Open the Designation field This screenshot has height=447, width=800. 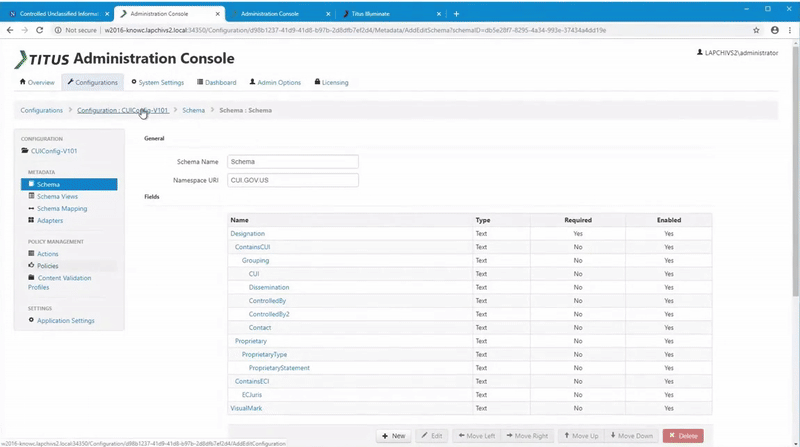tap(247, 234)
